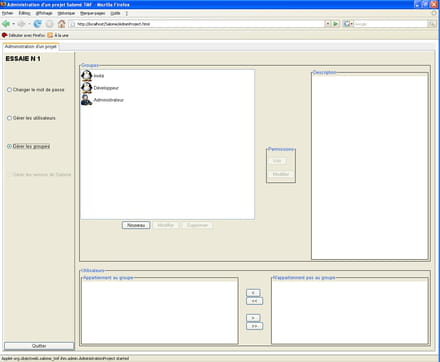Click the Modifier button under groups list

coord(166,225)
